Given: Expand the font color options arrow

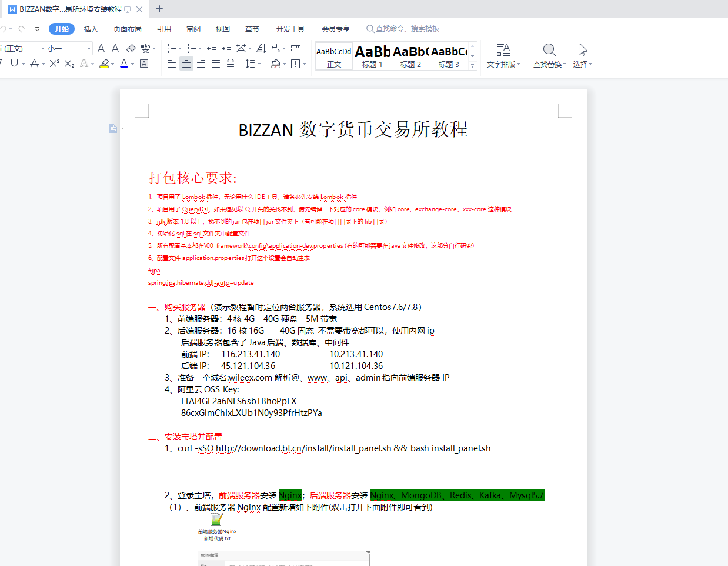Looking at the screenshot, I should click(x=132, y=64).
